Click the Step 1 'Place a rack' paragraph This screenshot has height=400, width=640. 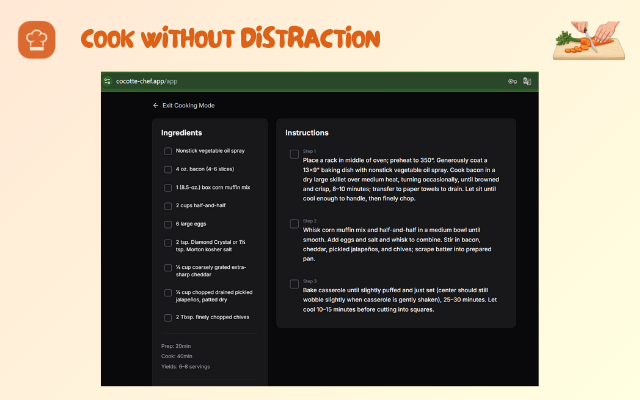[x=401, y=179]
